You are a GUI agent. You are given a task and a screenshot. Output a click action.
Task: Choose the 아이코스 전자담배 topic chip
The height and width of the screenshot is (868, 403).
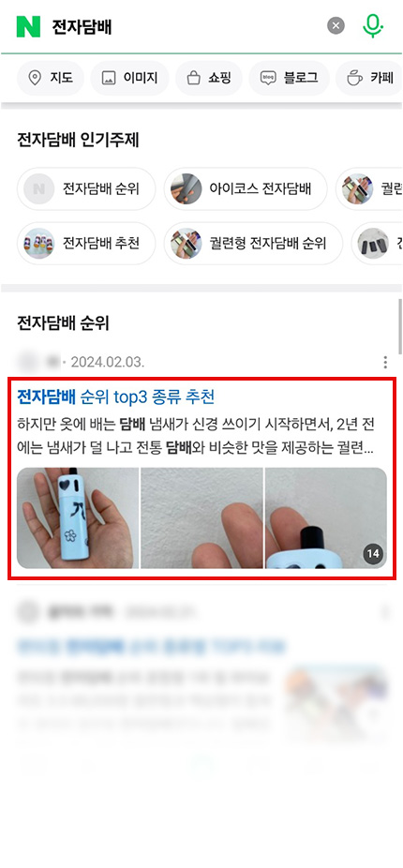tap(246, 188)
